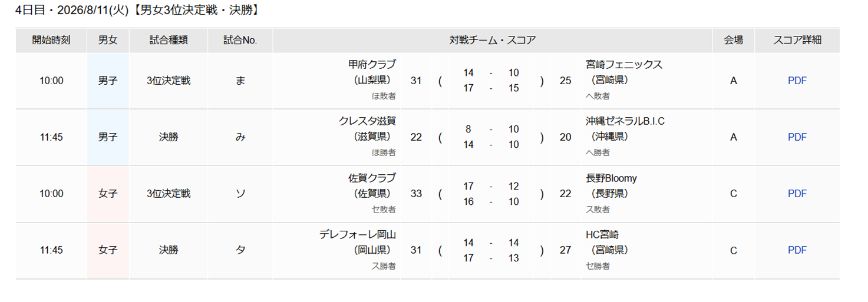Open PDF for デレフォーレ岡山 vs HC宮崎 final

(797, 250)
